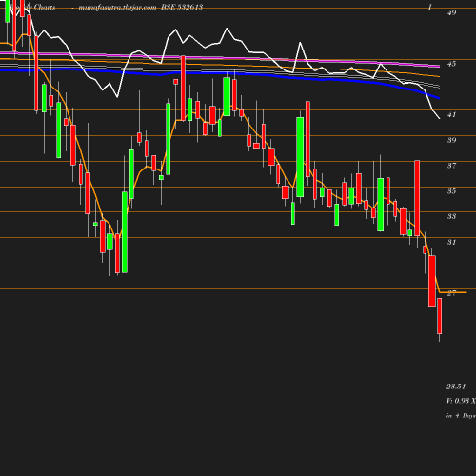Click the '27' price axis label
Viewport: 476px width, 476px height.
coord(451,293)
